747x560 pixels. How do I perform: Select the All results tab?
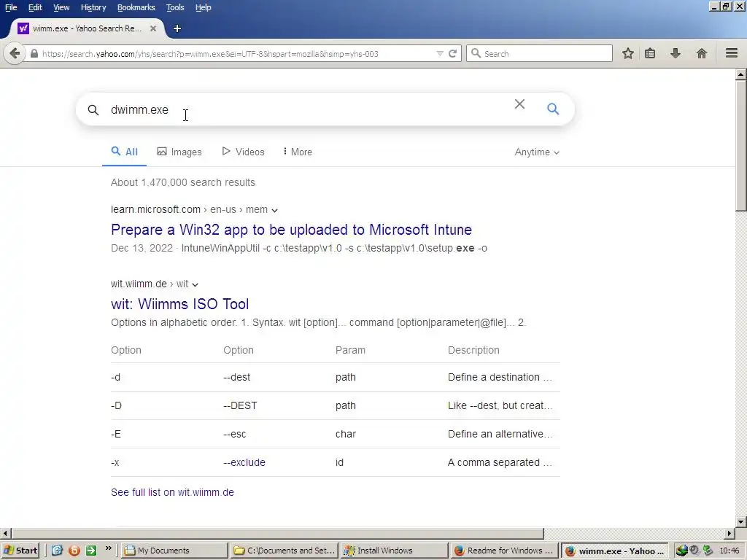(x=124, y=152)
